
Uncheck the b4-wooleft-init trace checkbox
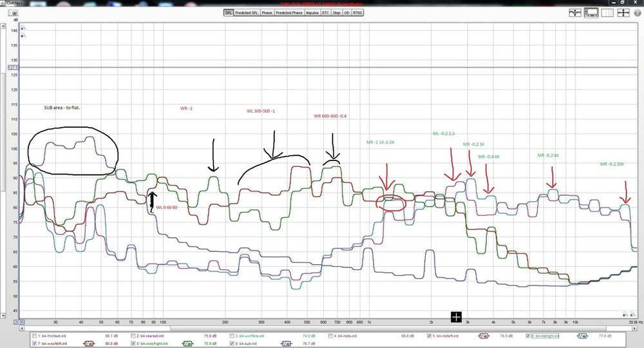click(35, 343)
